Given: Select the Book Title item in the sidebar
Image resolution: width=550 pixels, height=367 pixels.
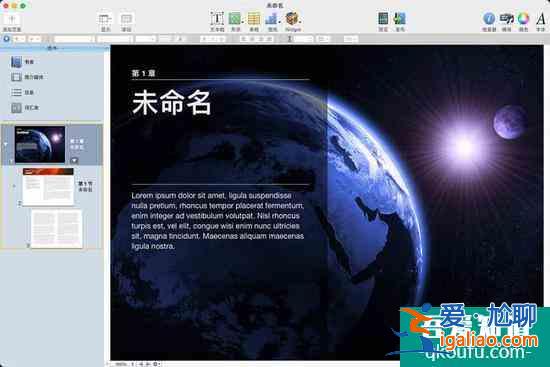Looking at the screenshot, I should tap(22, 62).
